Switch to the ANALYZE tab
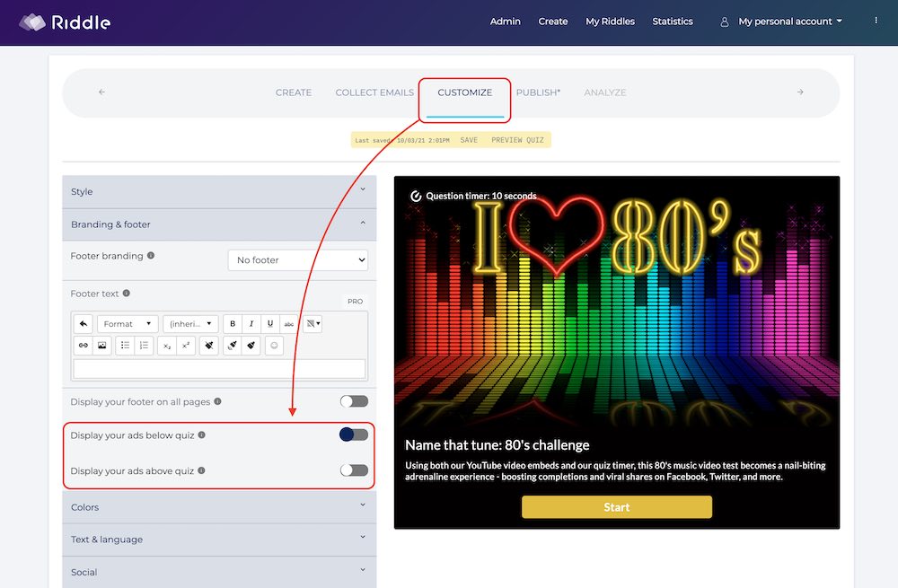Screen dimensions: 898x588 604,92
